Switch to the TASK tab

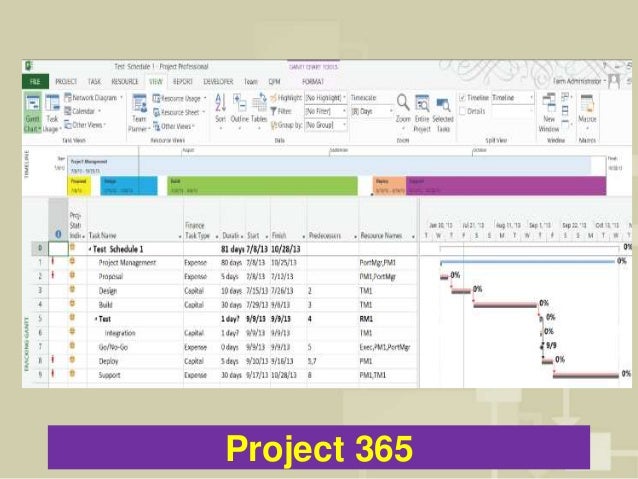click(x=94, y=82)
